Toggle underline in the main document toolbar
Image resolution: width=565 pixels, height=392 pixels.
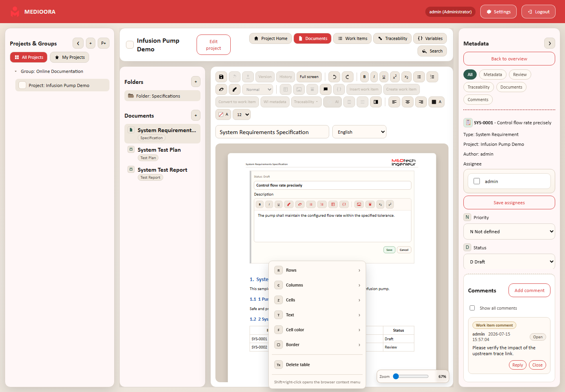pyautogui.click(x=384, y=77)
